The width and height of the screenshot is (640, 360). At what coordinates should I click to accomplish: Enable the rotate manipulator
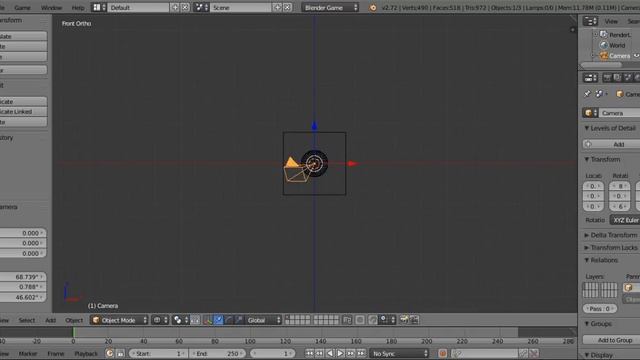click(x=229, y=320)
